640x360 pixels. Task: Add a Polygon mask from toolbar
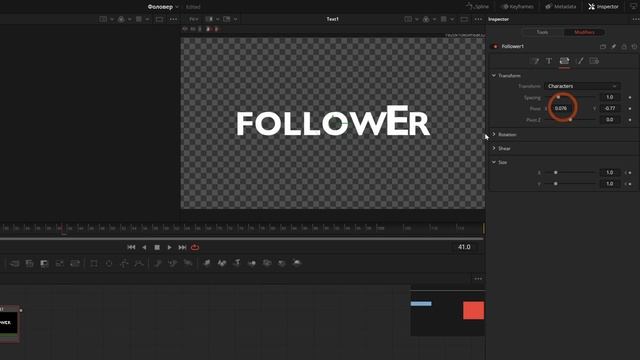124,263
